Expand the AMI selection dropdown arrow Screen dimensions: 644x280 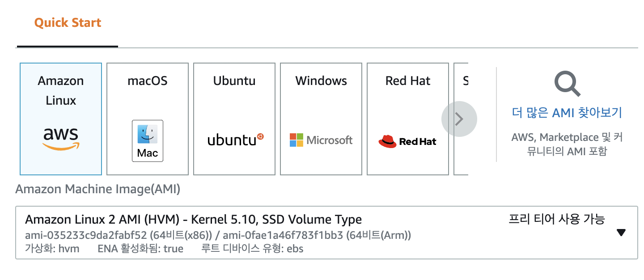621,233
